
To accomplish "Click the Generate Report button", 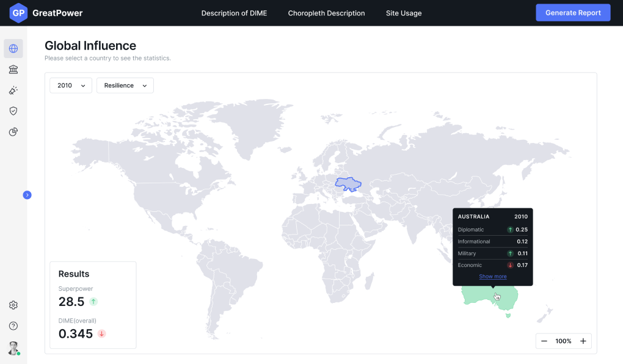I will pos(572,12).
